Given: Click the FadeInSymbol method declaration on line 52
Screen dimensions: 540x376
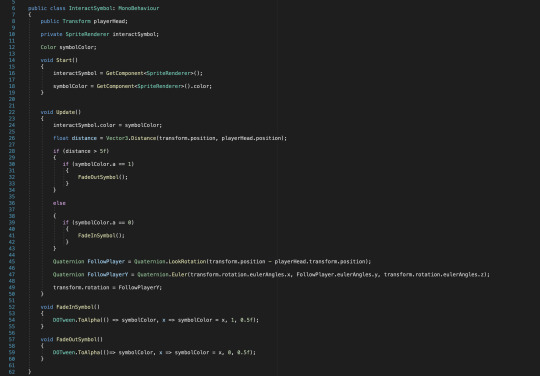Looking at the screenshot, I should click(76, 307).
